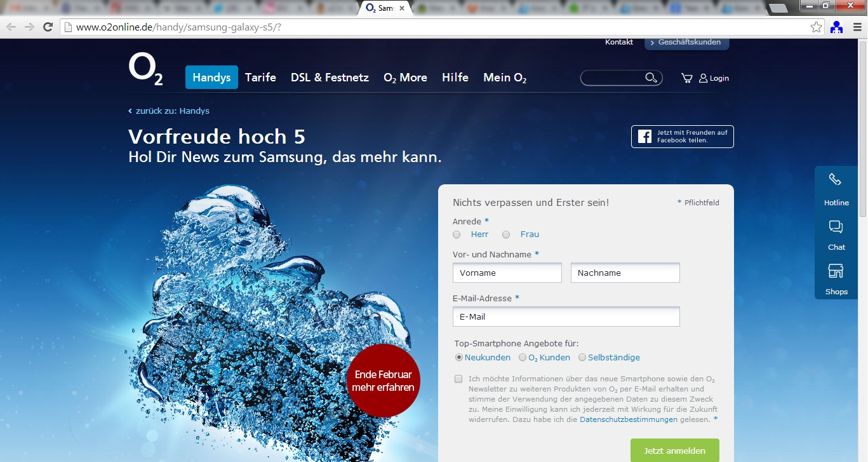Bookmark this page with the star icon
868x462 pixels.
817,27
